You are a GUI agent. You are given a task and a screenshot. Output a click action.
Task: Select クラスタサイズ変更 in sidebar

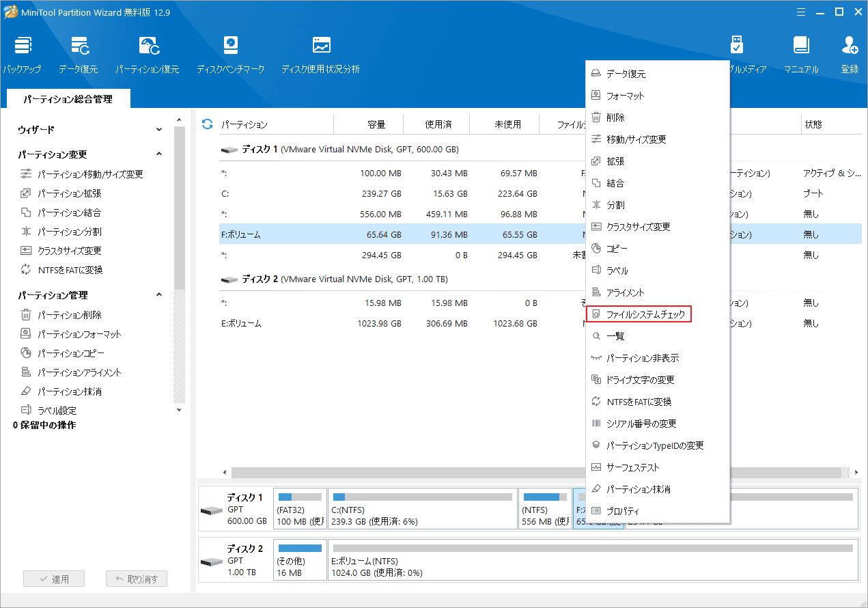pyautogui.click(x=60, y=251)
